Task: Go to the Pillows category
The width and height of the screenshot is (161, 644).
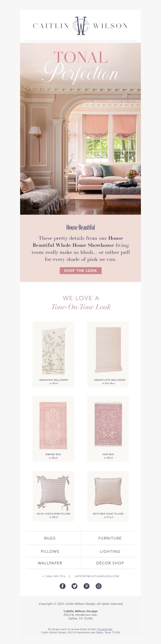Action: (x=50, y=551)
